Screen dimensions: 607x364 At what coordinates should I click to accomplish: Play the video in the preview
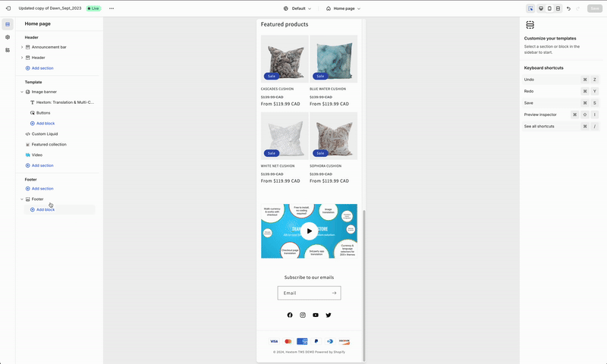pos(309,231)
